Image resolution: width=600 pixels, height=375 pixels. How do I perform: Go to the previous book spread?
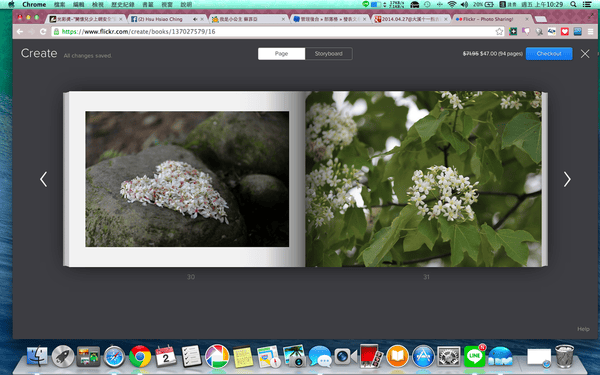pos(44,179)
